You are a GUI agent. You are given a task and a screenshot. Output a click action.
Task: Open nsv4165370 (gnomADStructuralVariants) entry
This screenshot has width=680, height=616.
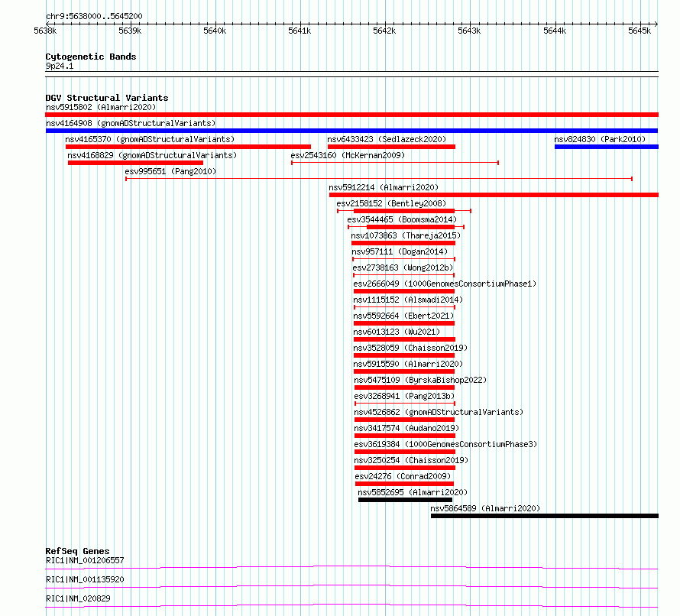150,139
